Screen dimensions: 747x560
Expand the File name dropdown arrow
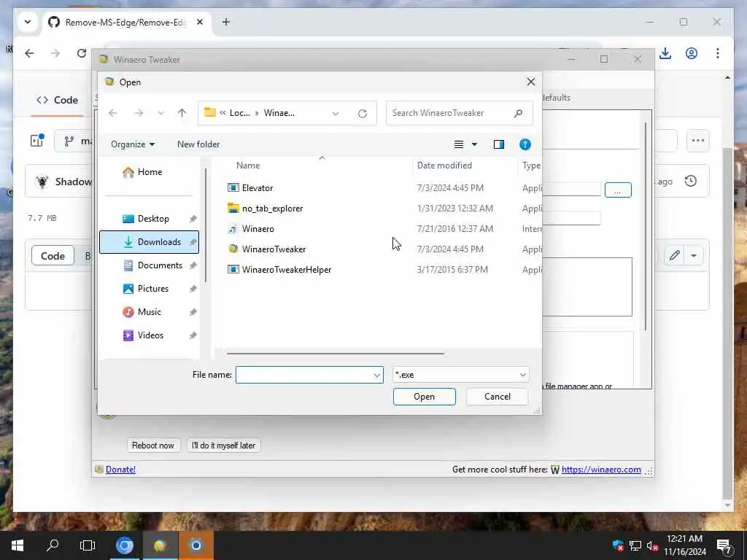[377, 376]
